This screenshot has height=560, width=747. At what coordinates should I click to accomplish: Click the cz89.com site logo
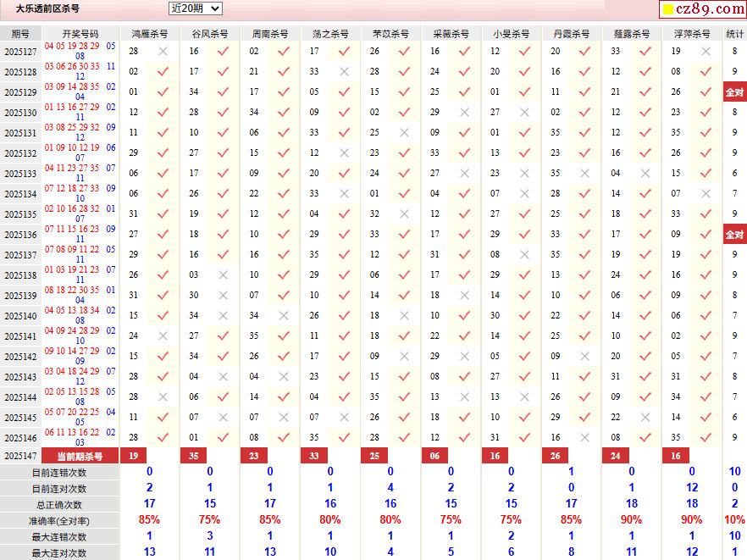[x=702, y=9]
